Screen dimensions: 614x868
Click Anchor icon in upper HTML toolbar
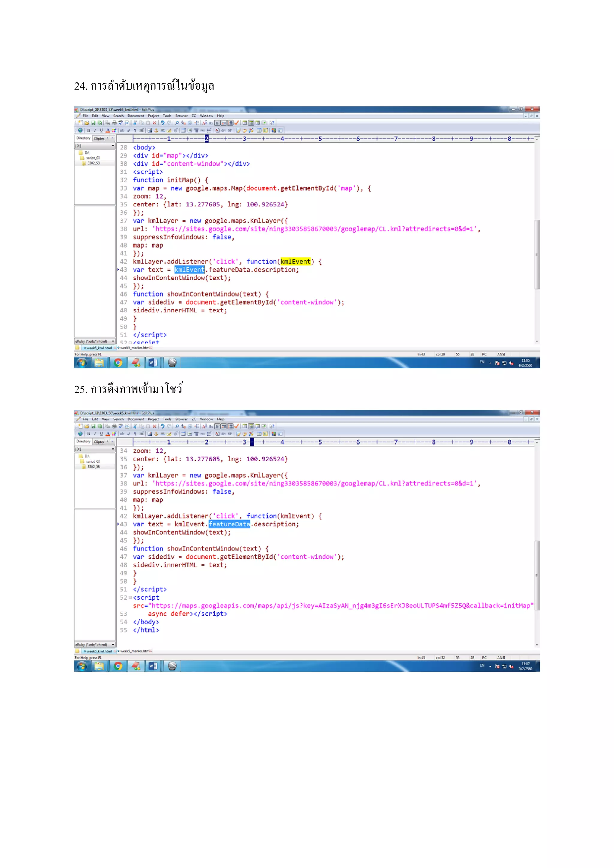156,130
